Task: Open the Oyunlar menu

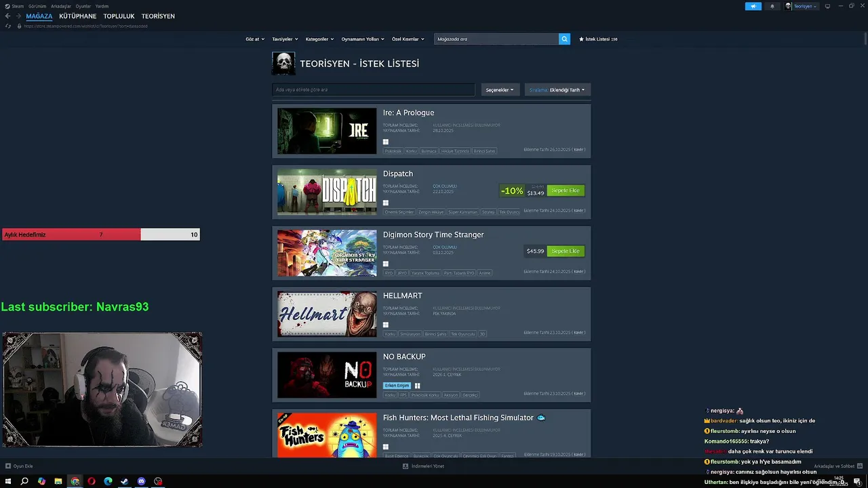Action: point(83,6)
